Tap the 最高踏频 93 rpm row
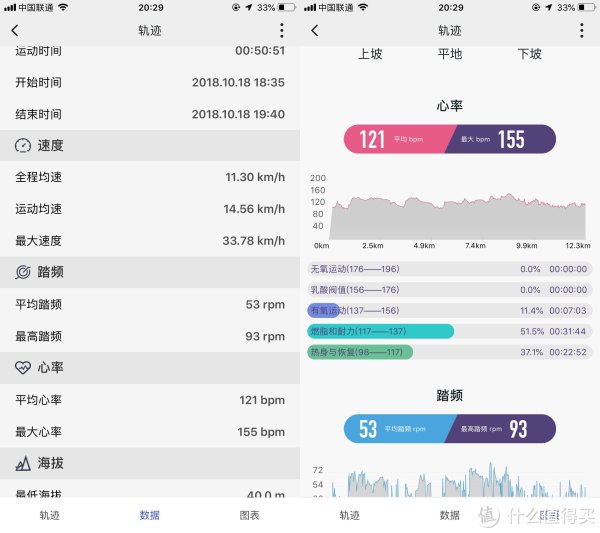600x533 pixels. click(x=150, y=336)
